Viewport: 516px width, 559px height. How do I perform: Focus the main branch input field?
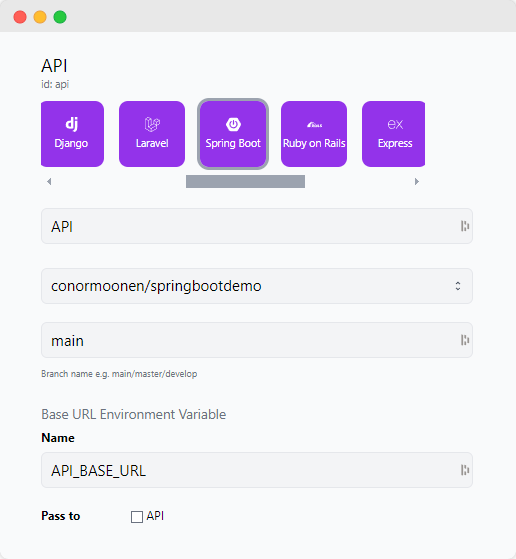click(257, 340)
